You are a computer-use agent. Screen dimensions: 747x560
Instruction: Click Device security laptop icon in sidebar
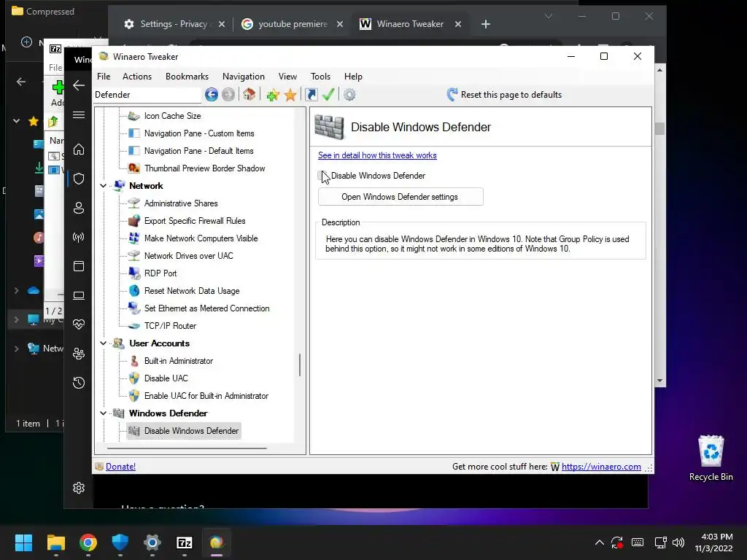coord(79,295)
